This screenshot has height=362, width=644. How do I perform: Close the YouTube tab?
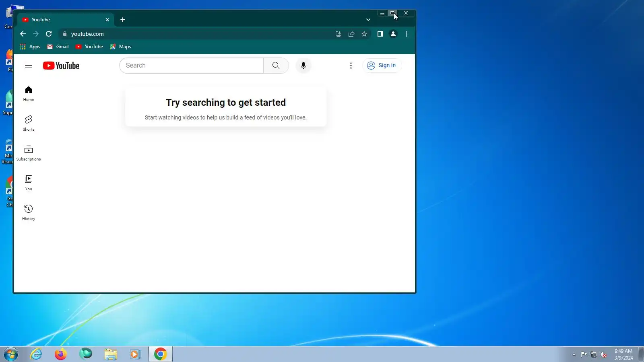[107, 20]
